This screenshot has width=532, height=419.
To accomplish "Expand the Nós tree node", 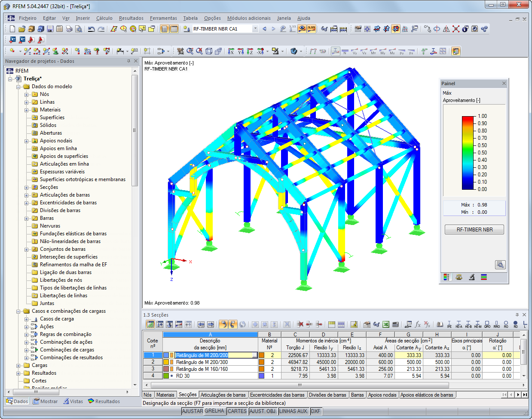I will click(27, 94).
